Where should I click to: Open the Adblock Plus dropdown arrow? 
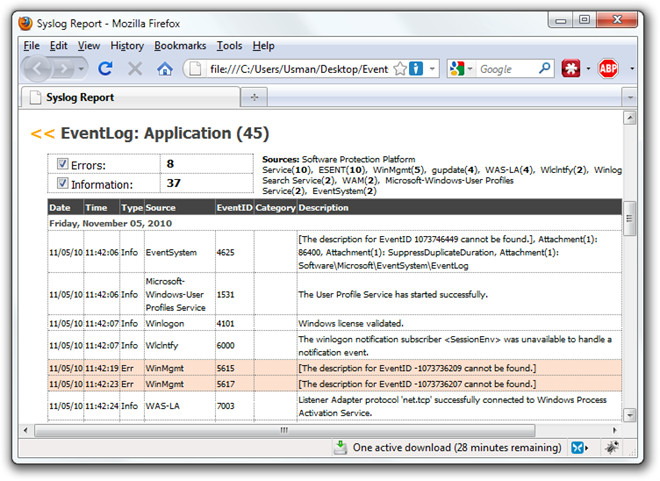[632, 69]
